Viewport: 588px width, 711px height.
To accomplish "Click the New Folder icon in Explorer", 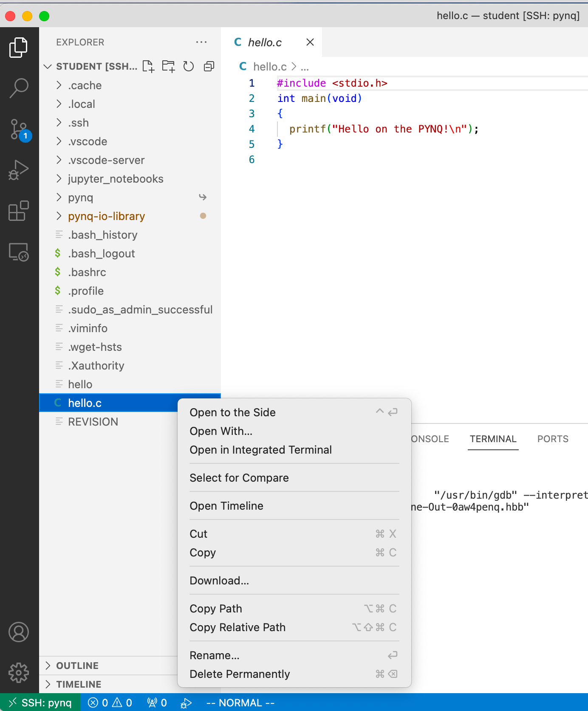I will [x=168, y=66].
